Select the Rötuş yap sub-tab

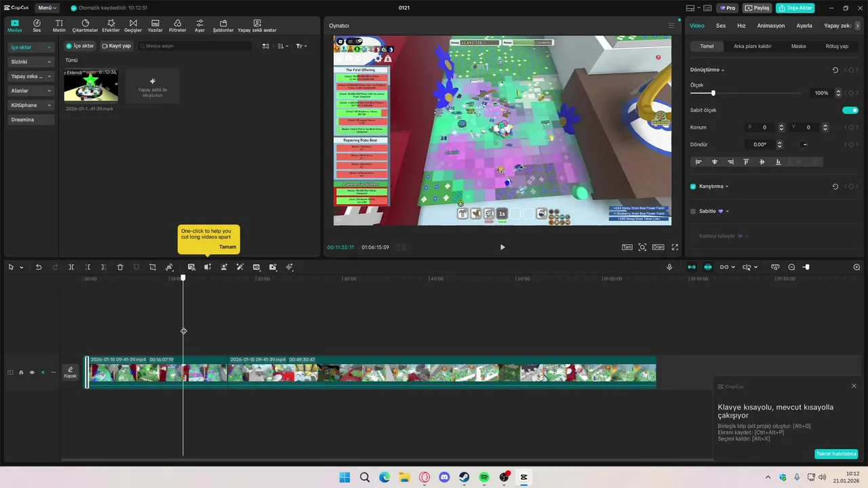[x=837, y=46]
